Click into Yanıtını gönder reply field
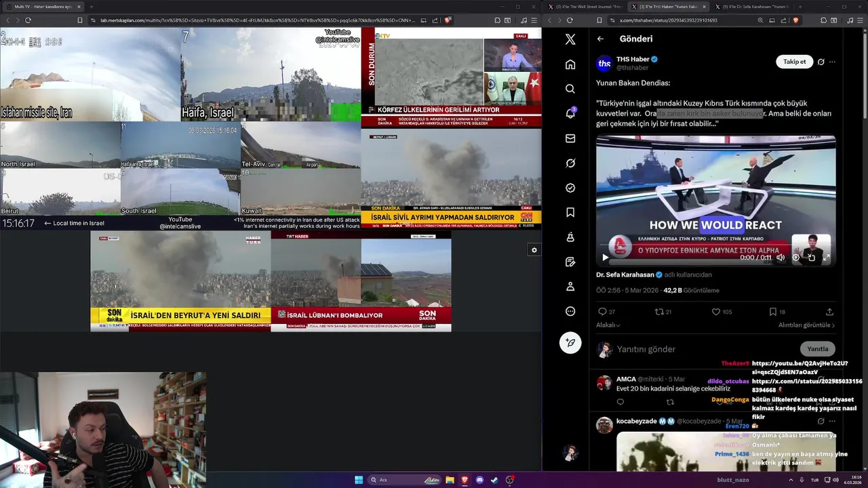 coord(705,349)
